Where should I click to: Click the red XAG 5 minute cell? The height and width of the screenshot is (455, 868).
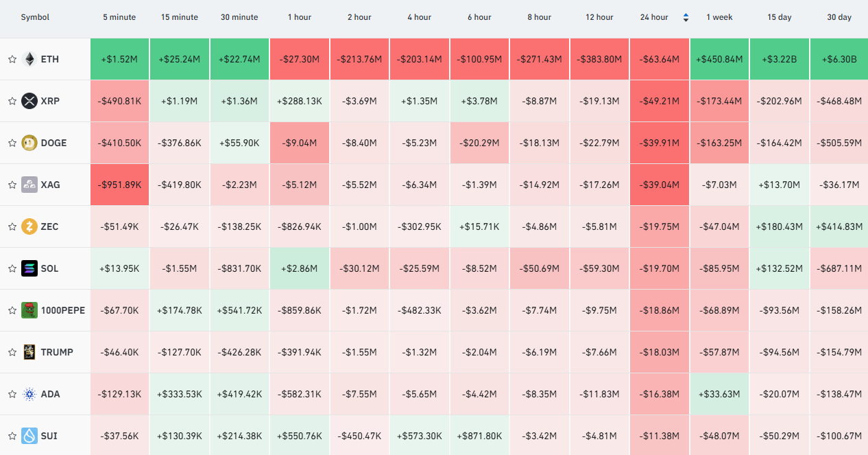[x=119, y=185]
